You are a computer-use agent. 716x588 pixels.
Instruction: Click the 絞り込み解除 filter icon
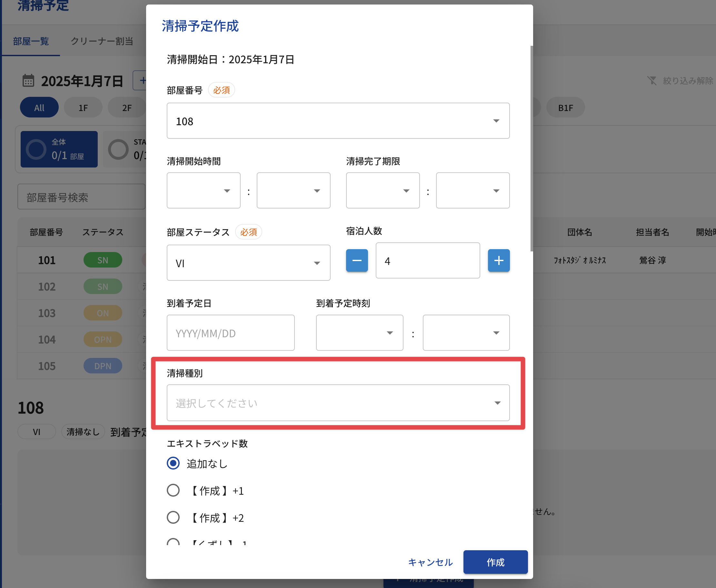(652, 81)
